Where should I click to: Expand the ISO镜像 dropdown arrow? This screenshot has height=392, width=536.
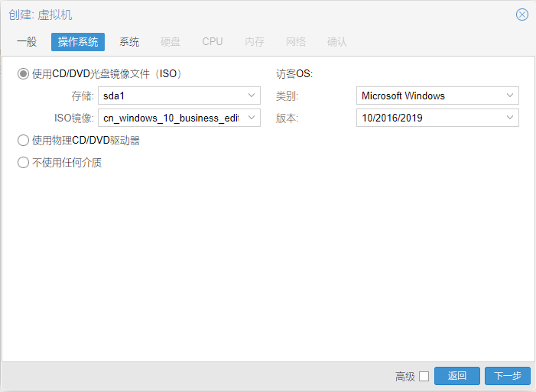click(252, 118)
